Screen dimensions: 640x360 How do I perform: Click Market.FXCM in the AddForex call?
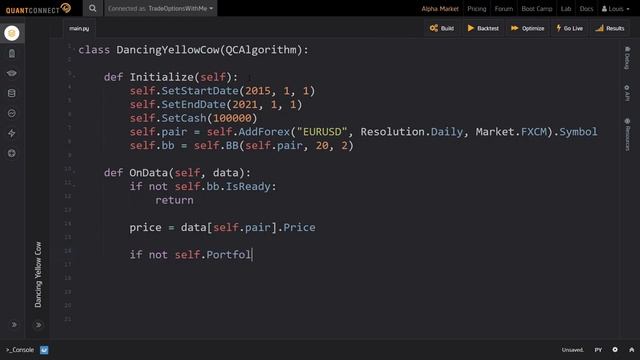tap(511, 132)
